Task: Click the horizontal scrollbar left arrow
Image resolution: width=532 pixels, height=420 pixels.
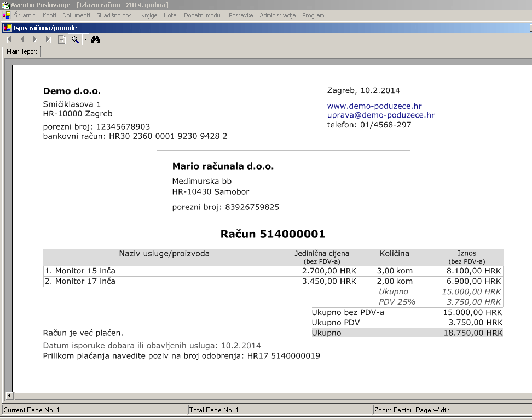Action: pos(9,395)
